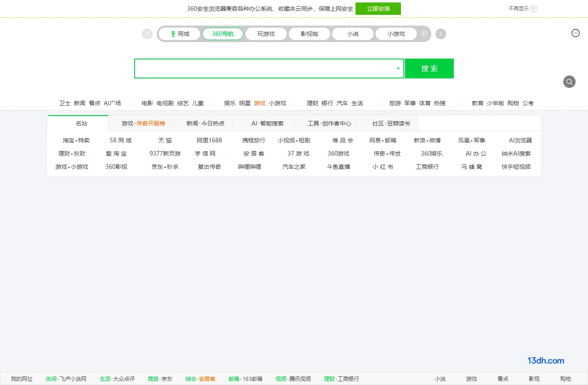This screenshot has width=588, height=385.
Task: Click the plus icon to add channel
Action: click(x=424, y=34)
